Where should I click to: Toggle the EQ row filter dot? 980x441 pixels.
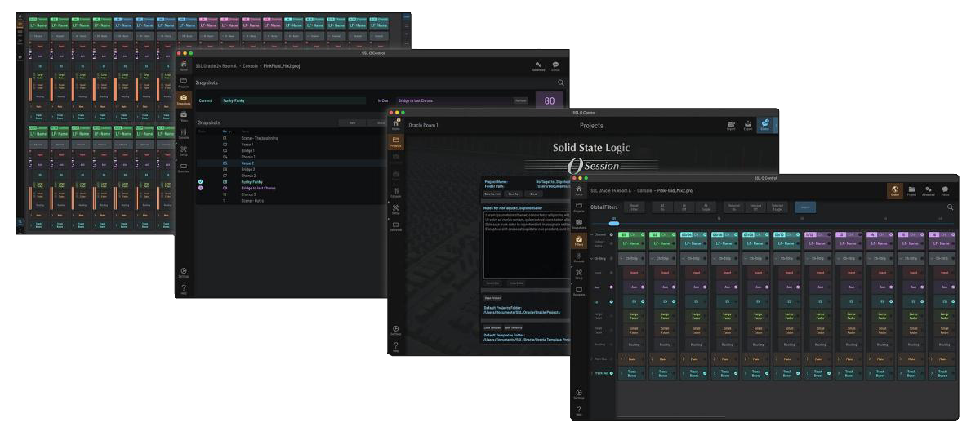tap(611, 301)
